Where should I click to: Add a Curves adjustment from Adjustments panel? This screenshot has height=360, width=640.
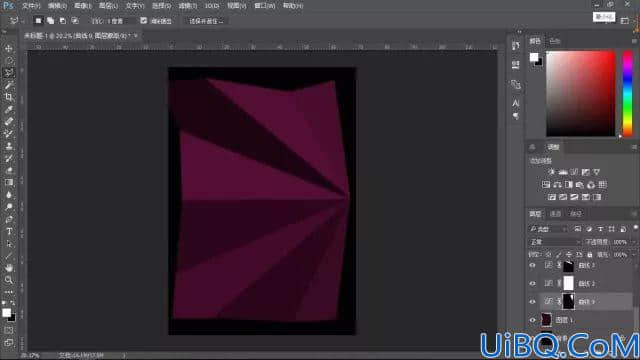click(x=574, y=172)
